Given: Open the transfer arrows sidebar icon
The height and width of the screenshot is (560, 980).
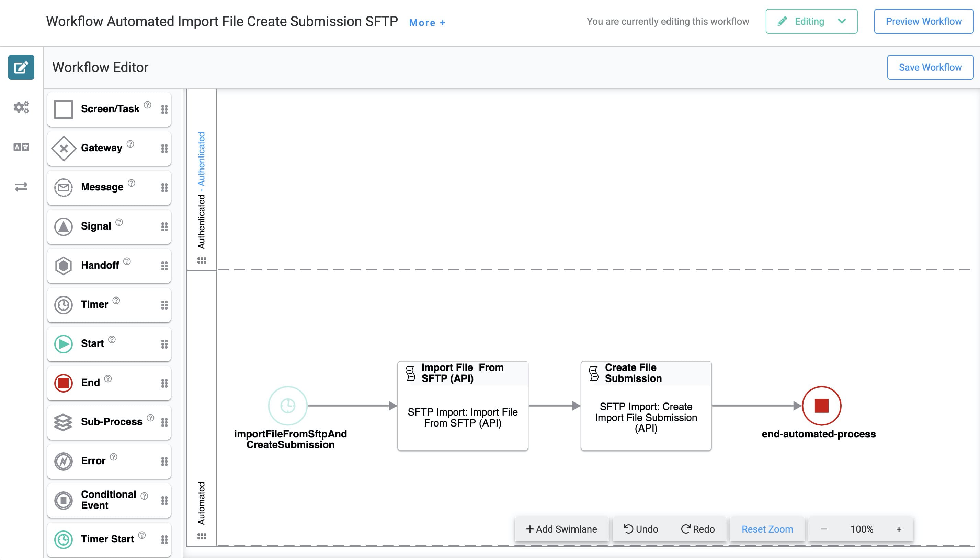Looking at the screenshot, I should (x=21, y=187).
